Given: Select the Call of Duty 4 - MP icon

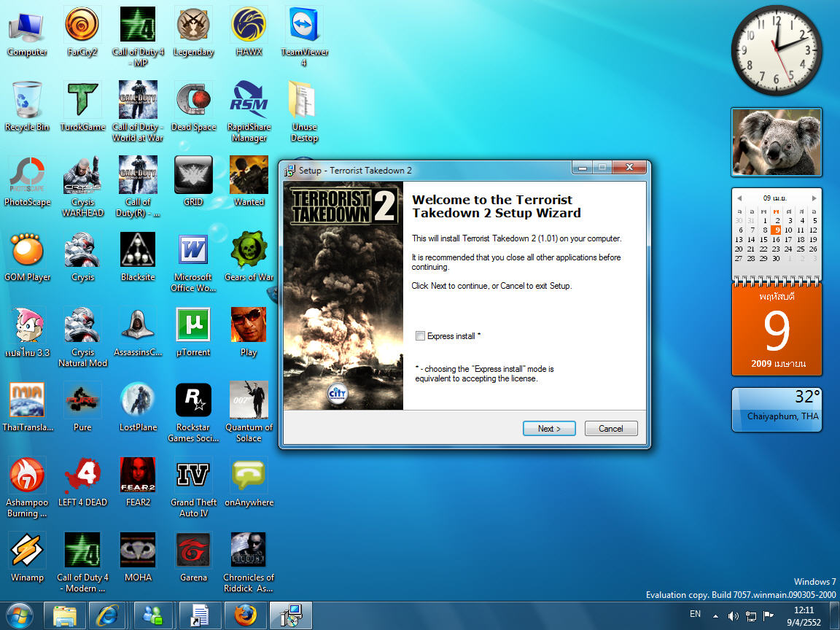Looking at the screenshot, I should tap(138, 36).
